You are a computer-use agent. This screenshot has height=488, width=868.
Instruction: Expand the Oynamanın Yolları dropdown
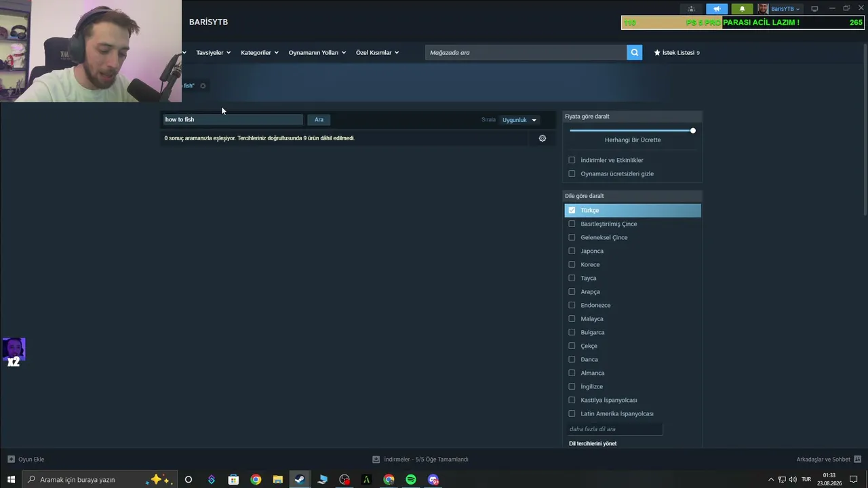317,52
